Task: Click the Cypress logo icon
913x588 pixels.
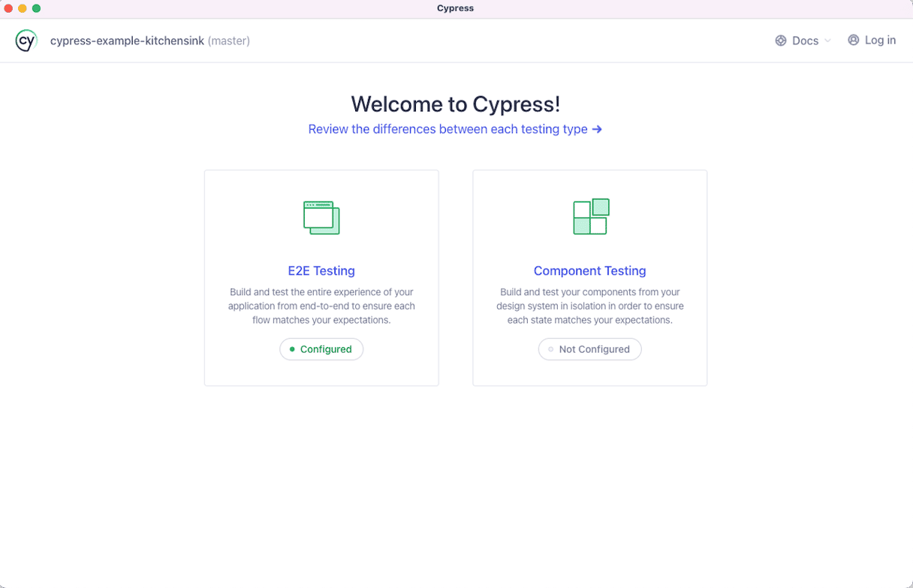Action: [26, 40]
